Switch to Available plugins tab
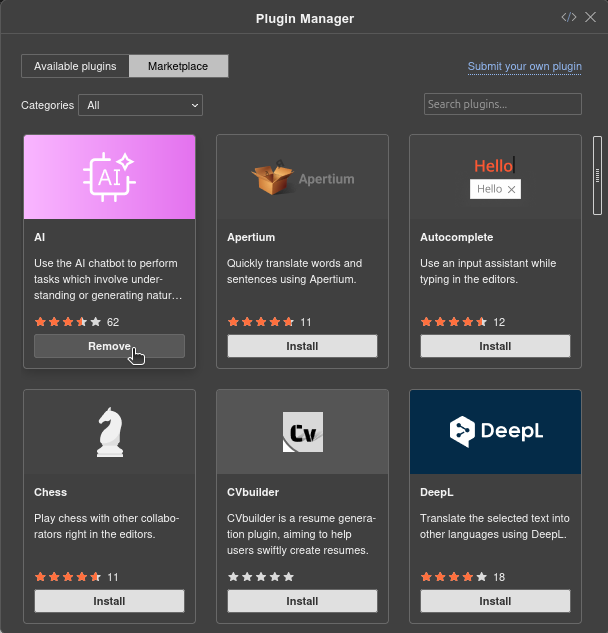 pos(75,66)
